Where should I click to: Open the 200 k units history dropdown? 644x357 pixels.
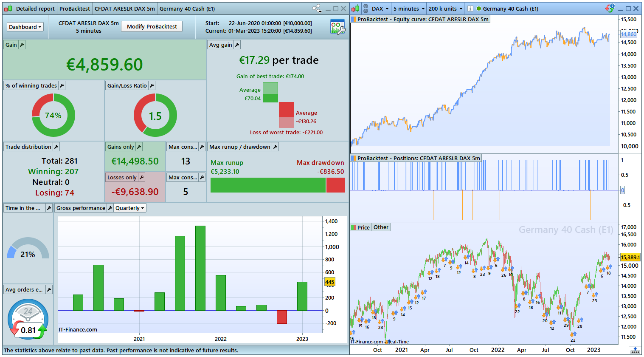pos(445,8)
